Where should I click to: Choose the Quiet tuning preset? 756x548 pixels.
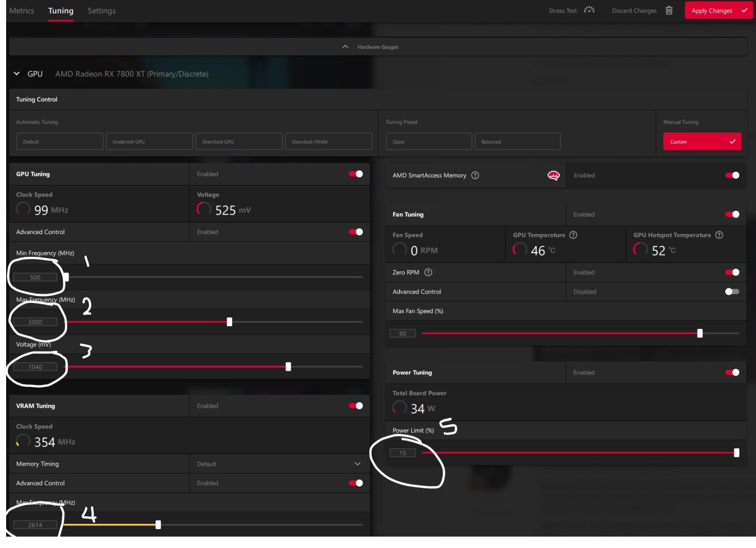[x=429, y=141]
